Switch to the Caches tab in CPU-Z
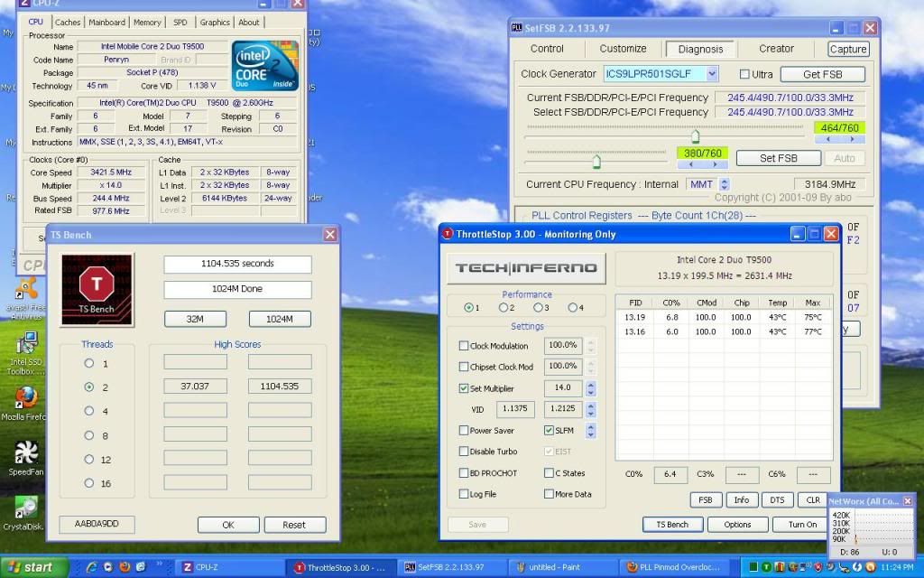This screenshot has height=578, width=924. click(x=68, y=23)
